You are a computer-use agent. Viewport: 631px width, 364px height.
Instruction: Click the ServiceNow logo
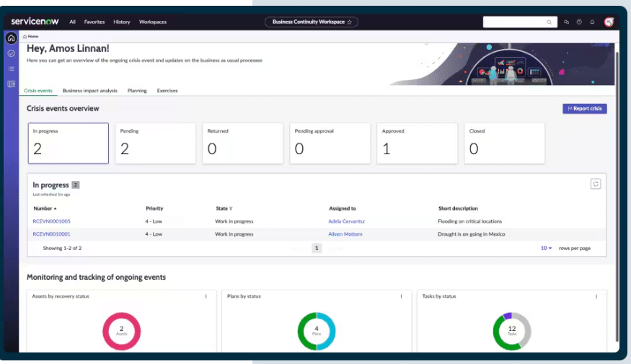tap(35, 22)
